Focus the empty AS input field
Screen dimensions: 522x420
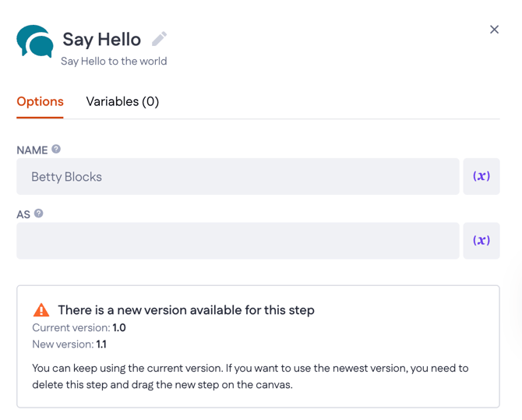click(x=238, y=241)
